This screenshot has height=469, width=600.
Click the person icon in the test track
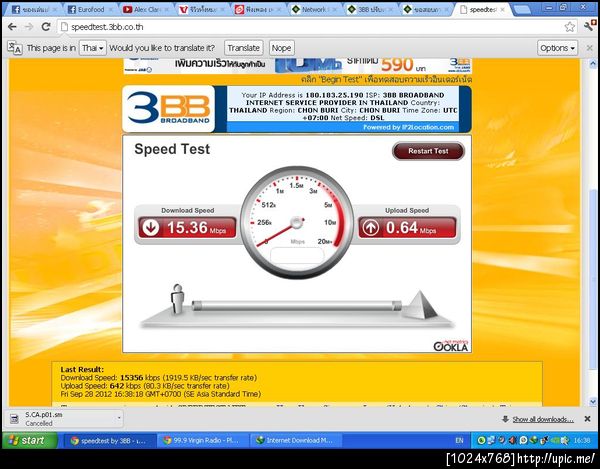coord(177,299)
